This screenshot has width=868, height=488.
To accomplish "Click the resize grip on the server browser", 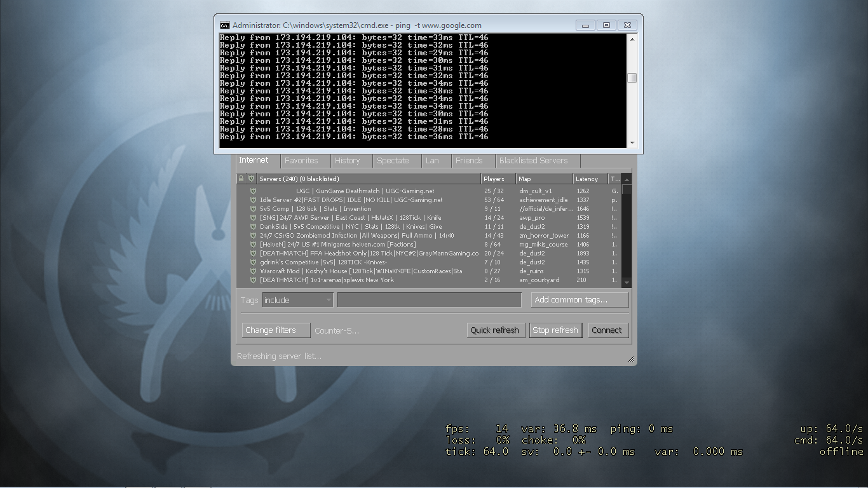I will tap(630, 360).
